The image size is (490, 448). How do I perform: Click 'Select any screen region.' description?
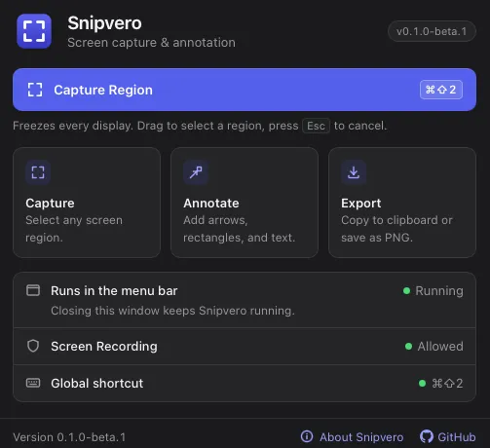click(74, 229)
